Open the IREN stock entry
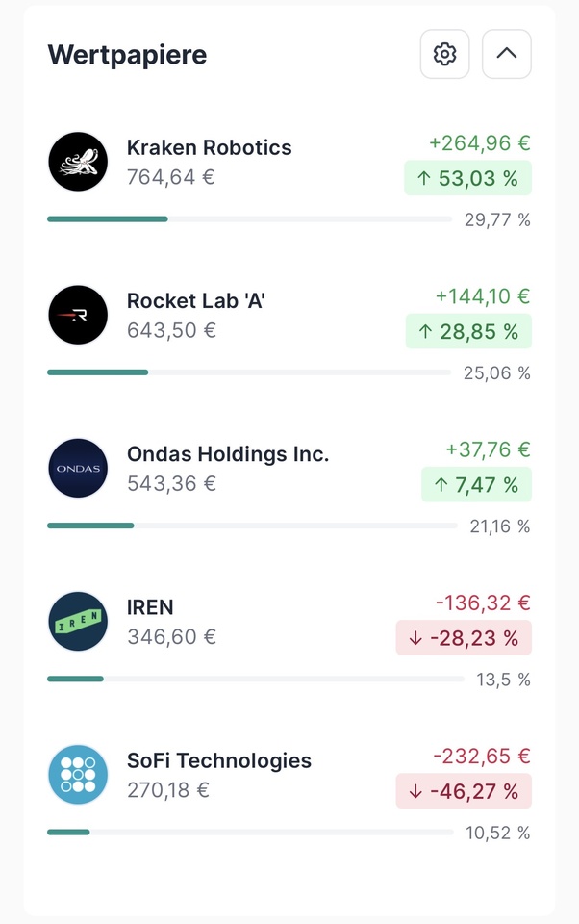Image resolution: width=579 pixels, height=924 pixels. coord(150,607)
